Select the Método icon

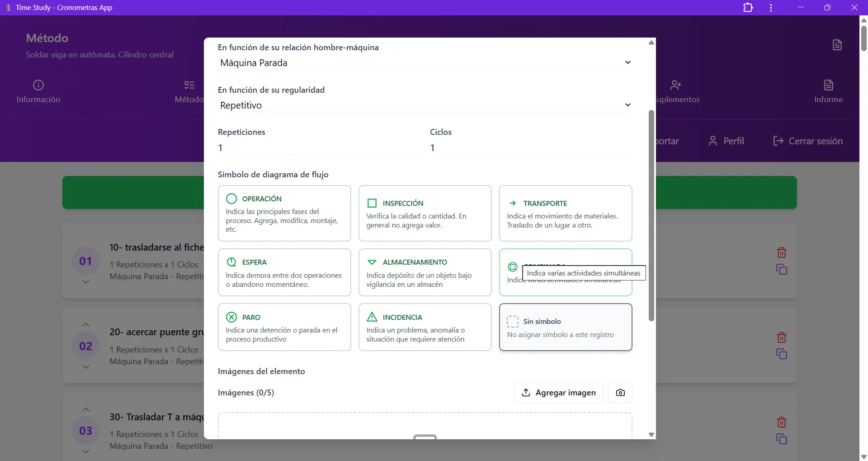pos(189,91)
